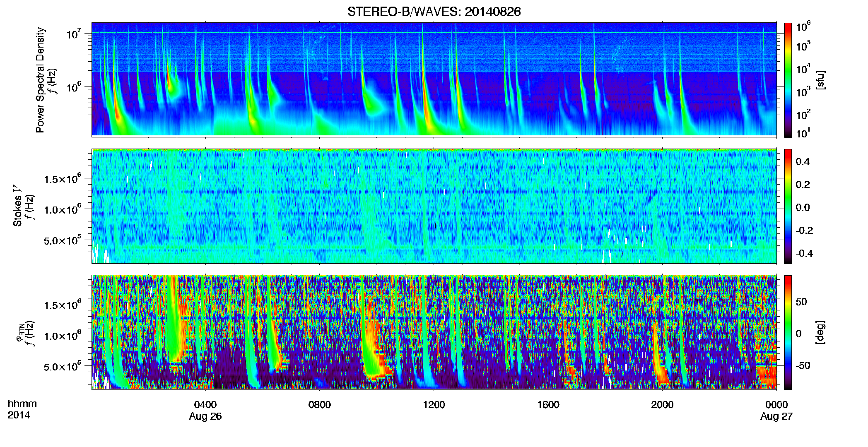868x447 pixels.
Task: Click the 0400 time tick label
Action: pos(205,404)
